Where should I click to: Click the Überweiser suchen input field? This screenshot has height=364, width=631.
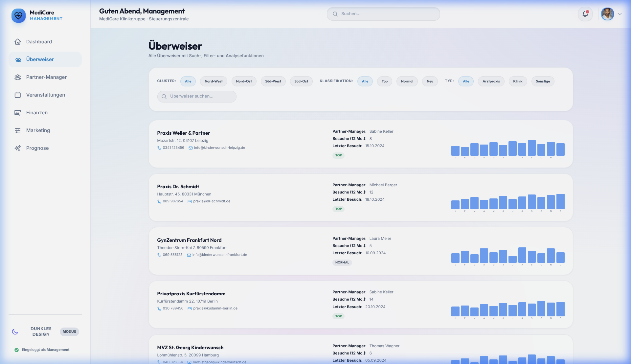pos(197,96)
